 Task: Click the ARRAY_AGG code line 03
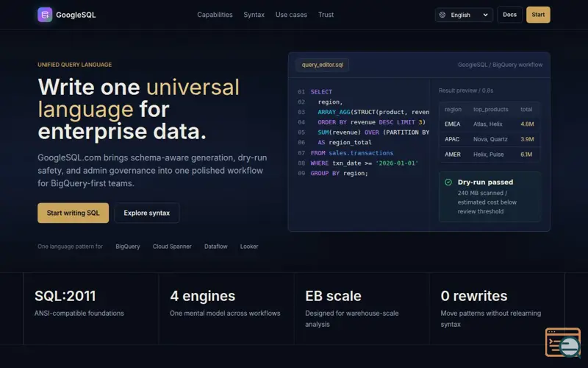pos(373,112)
